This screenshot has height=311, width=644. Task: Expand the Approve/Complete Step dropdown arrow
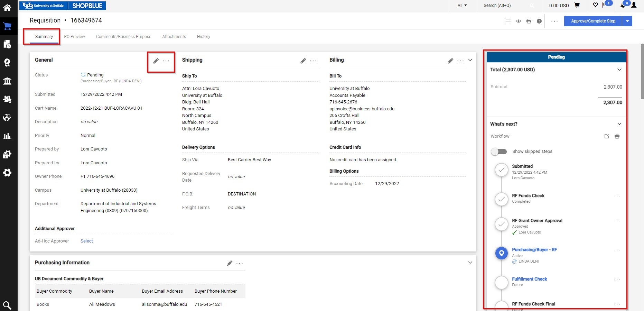[627, 21]
